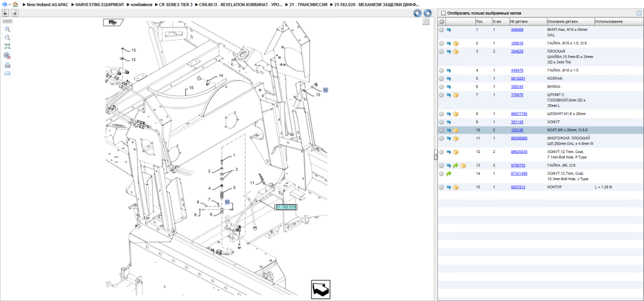The image size is (644, 301).
Task: Click the box icon in the КОНТУР row
Action: click(455, 187)
